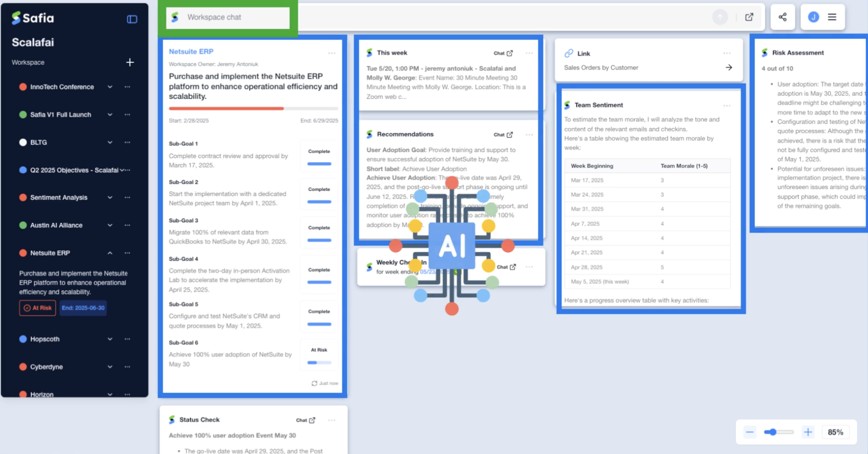Click the Safia logo
This screenshot has height=454, width=868.
click(x=33, y=18)
